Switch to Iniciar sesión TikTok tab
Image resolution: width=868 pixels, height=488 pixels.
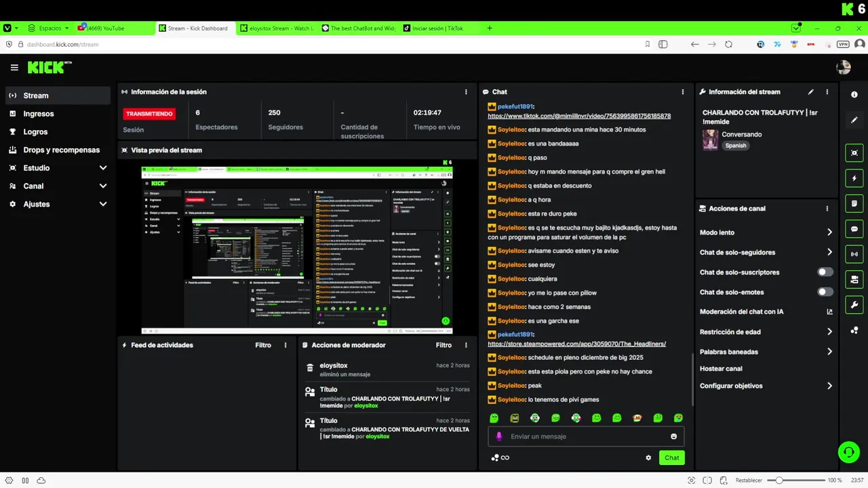pos(438,28)
